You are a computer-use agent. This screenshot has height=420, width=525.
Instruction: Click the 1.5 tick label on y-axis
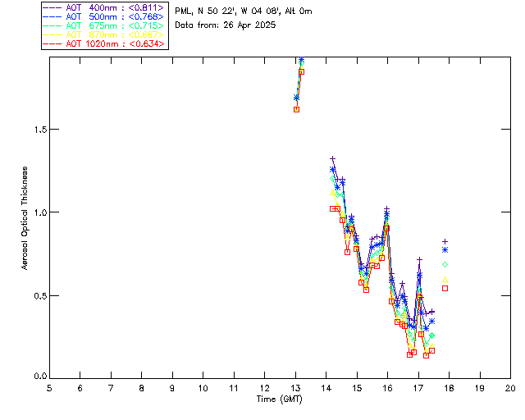tap(37, 130)
